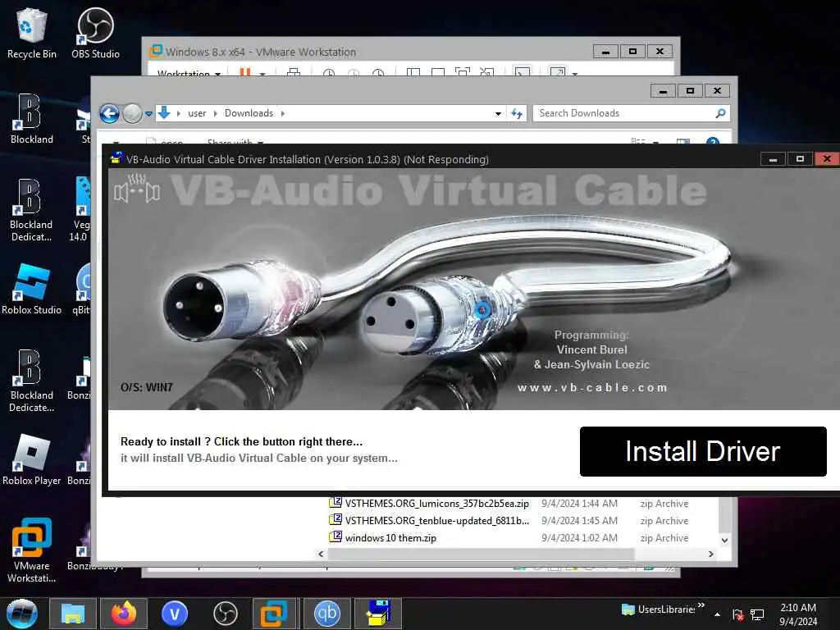Switch to VB-Cable installer taskbar button
This screenshot has height=630, width=840.
378,614
